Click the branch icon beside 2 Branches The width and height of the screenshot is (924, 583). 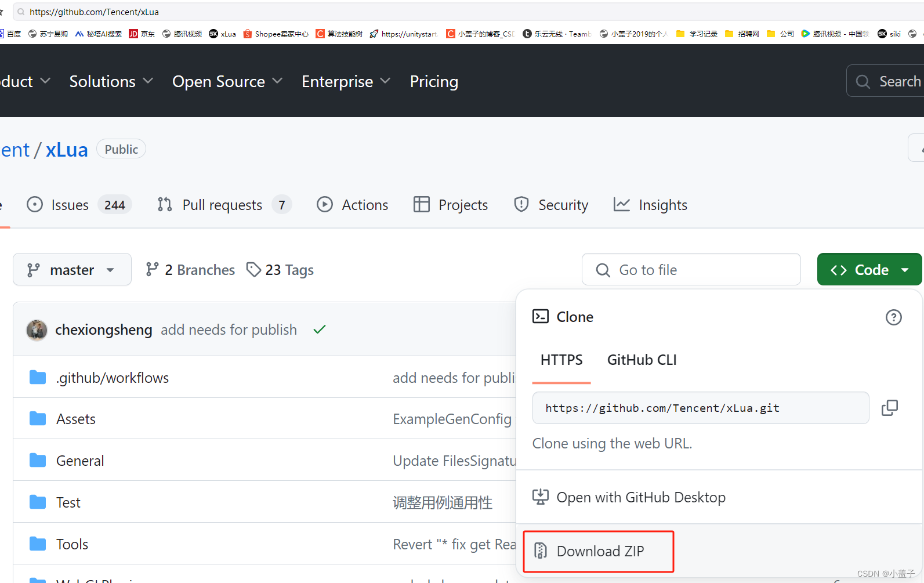[x=152, y=269]
